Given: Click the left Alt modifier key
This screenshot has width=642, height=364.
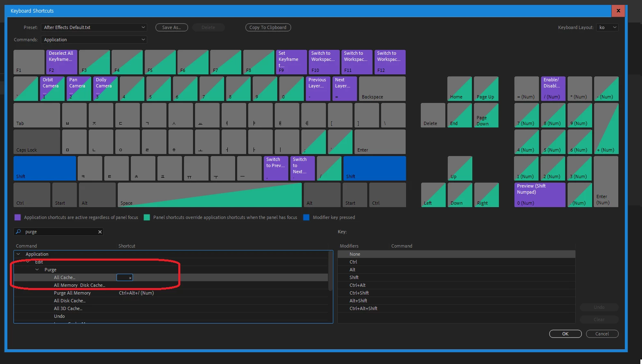Looking at the screenshot, I should tap(97, 195).
